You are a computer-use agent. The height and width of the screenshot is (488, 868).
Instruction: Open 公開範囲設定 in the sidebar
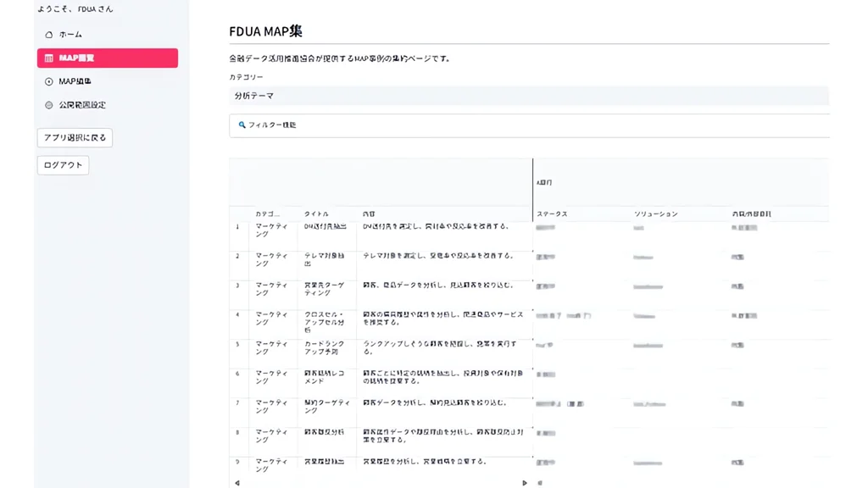(81, 106)
